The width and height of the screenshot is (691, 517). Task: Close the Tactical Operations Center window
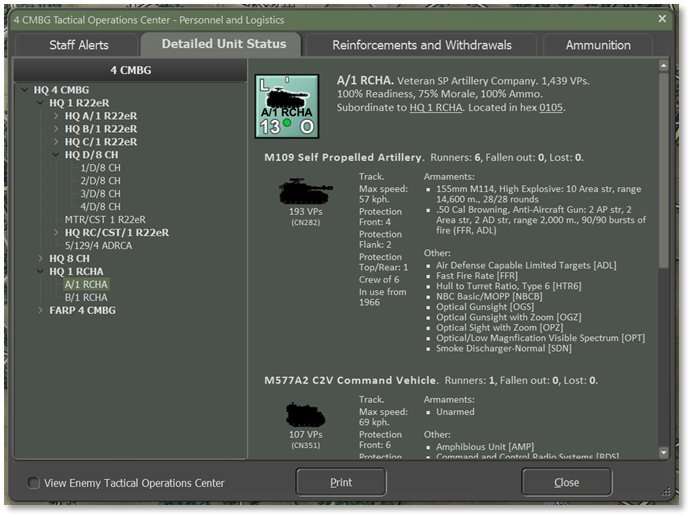click(x=662, y=19)
